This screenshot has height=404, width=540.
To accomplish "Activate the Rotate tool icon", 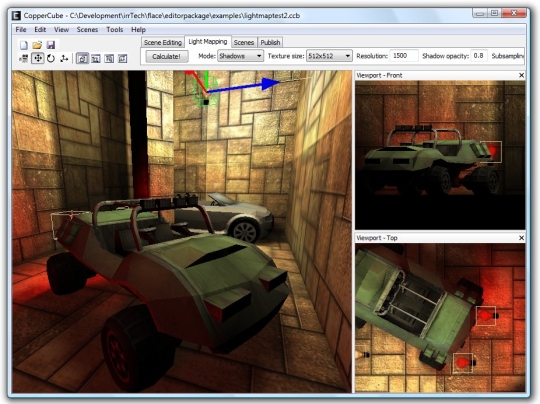I will [x=51, y=59].
